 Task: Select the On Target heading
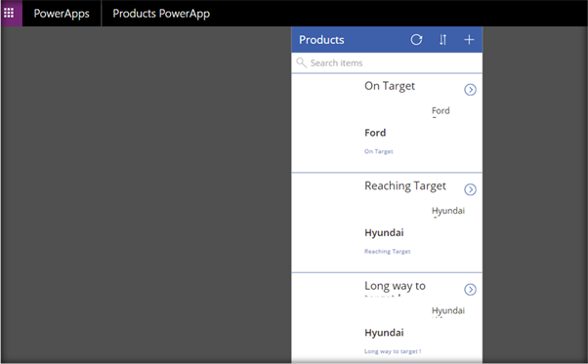(x=390, y=86)
